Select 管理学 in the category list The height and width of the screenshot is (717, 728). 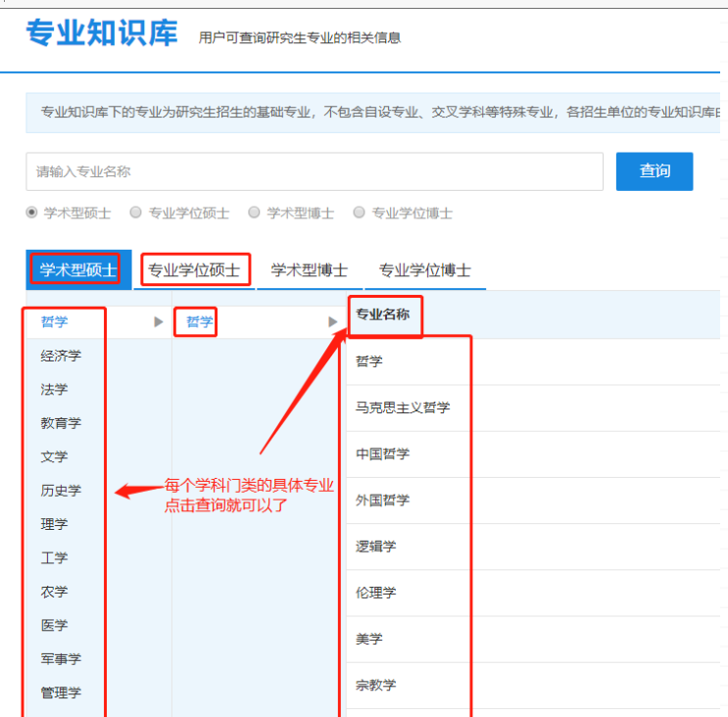pyautogui.click(x=61, y=693)
